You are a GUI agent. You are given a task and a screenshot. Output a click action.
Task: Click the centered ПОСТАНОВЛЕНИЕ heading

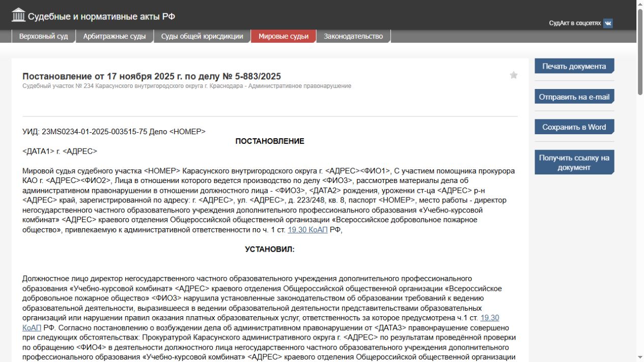[x=270, y=141]
